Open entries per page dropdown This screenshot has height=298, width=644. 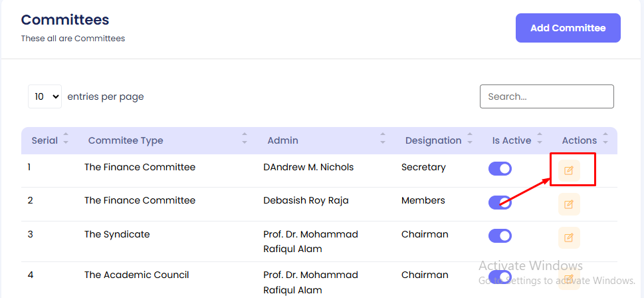click(45, 96)
